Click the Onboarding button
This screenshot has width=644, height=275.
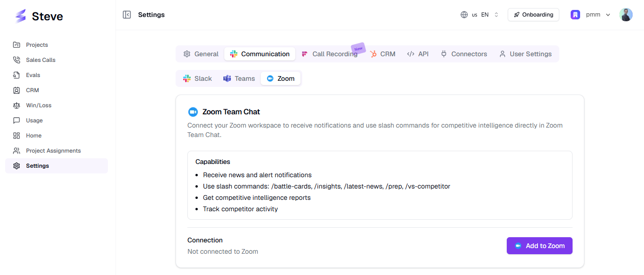pyautogui.click(x=533, y=15)
